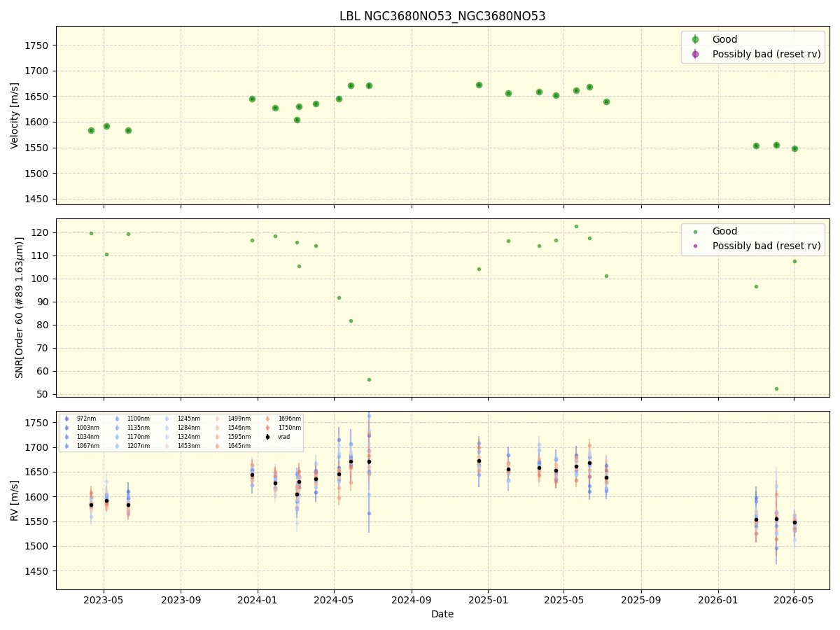Click 'Good' in the Velocity panel legend
This screenshot has width=840, height=630.
724,39
